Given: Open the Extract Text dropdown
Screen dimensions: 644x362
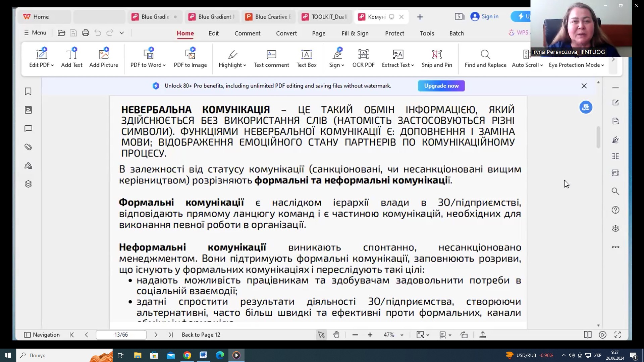Looking at the screenshot, I should pos(413,65).
